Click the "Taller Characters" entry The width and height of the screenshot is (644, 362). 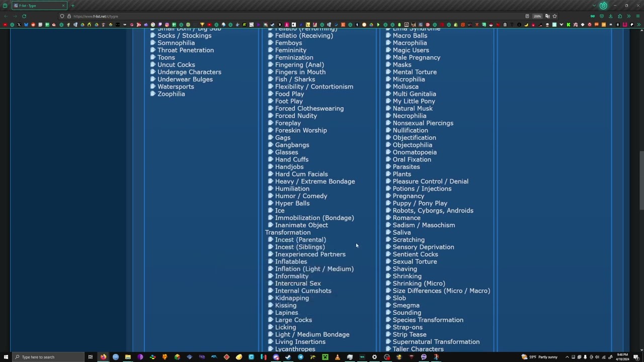click(x=418, y=349)
